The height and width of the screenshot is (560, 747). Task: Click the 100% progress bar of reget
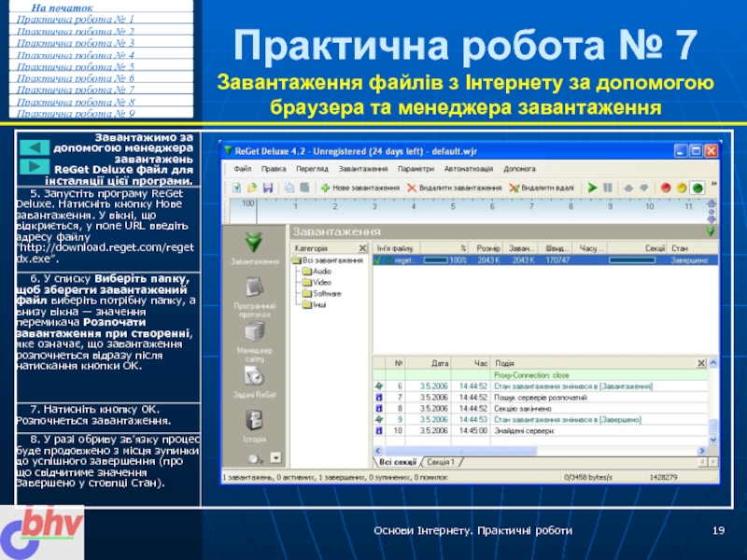click(436, 260)
